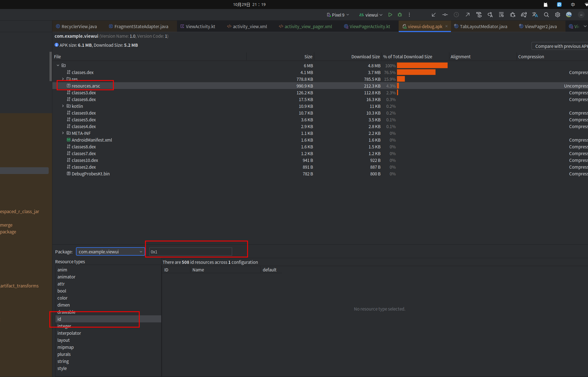Open the more actions vertical dots menu
Image resolution: width=588 pixels, height=377 pixels.
coord(409,15)
